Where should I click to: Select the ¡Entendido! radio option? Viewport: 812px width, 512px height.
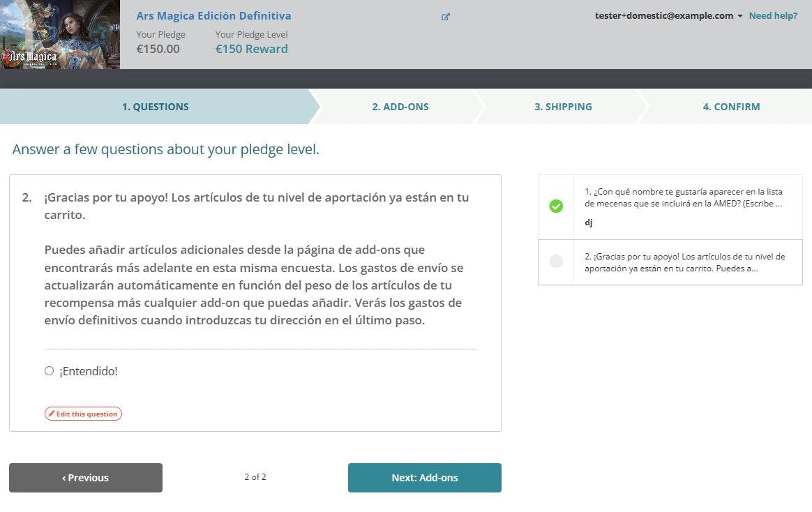50,371
